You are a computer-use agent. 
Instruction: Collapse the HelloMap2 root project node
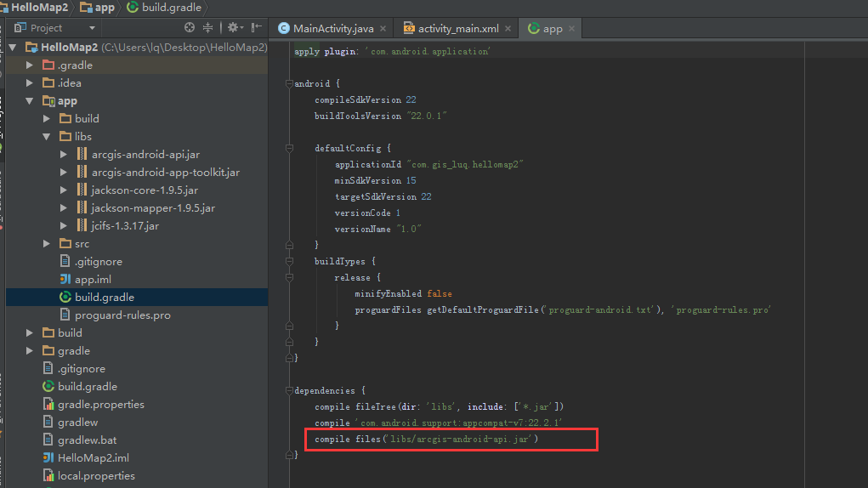[x=13, y=48]
